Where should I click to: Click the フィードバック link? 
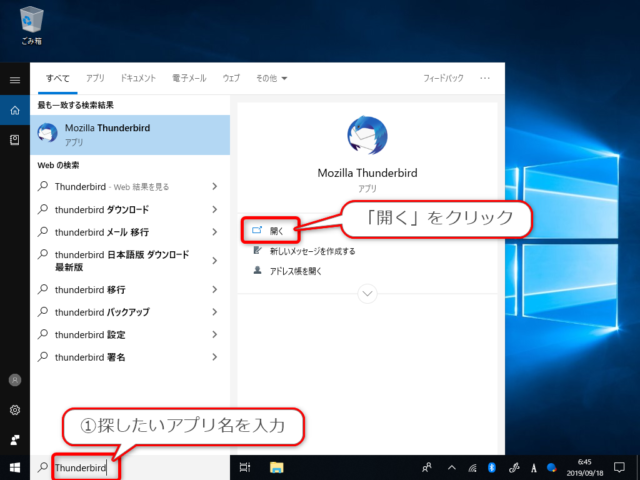click(x=443, y=78)
